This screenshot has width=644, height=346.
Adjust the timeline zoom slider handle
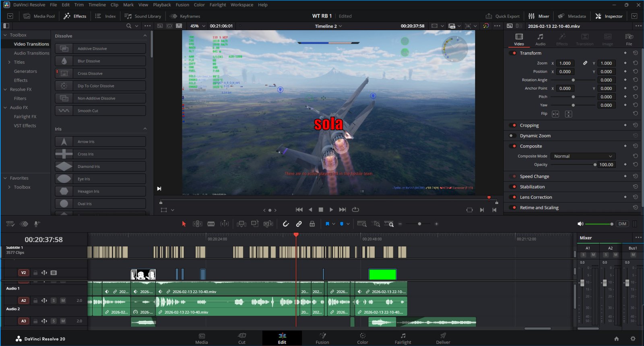point(419,224)
